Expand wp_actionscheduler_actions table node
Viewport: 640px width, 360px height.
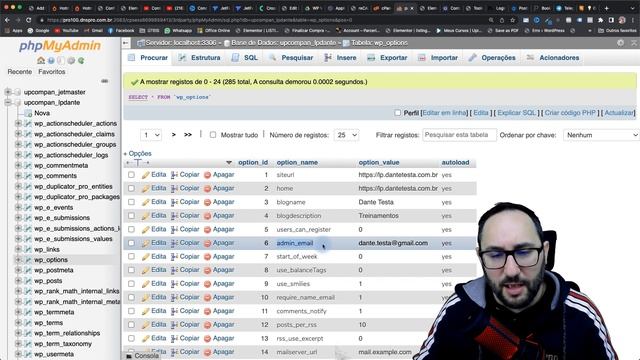(x=18, y=123)
